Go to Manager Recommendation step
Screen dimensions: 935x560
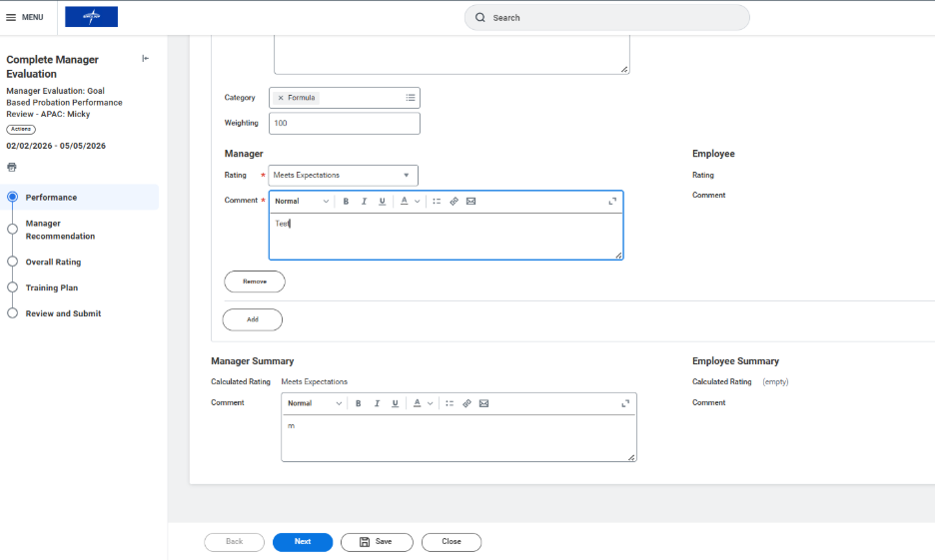click(x=60, y=230)
